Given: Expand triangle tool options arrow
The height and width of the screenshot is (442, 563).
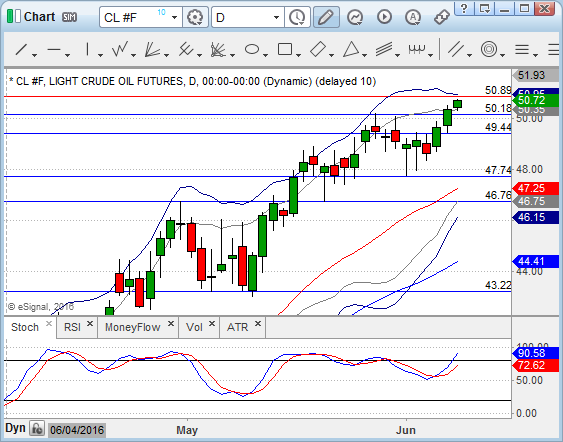Looking at the screenshot, I should click(364, 55).
